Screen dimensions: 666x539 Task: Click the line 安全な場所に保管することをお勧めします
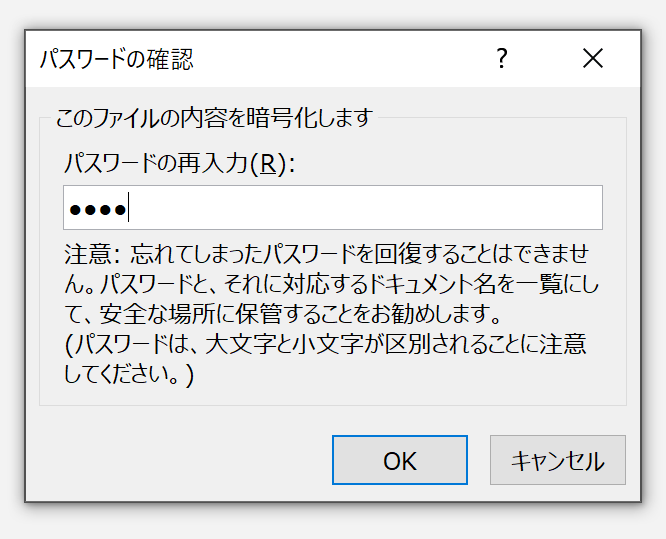pos(282,314)
